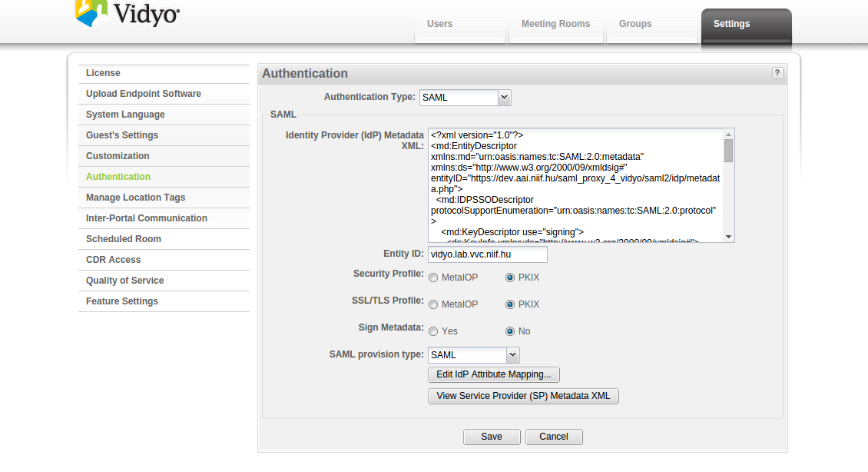
Task: Open System Language settings
Action: click(x=164, y=115)
